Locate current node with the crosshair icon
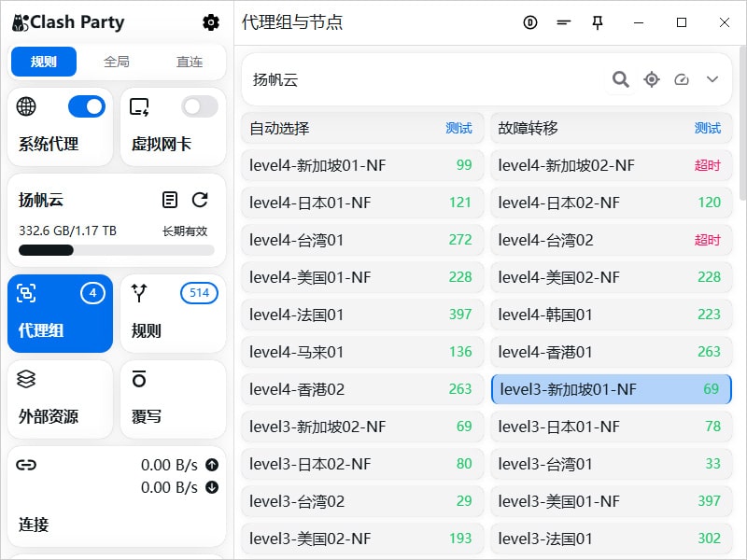This screenshot has width=747, height=560. (652, 79)
